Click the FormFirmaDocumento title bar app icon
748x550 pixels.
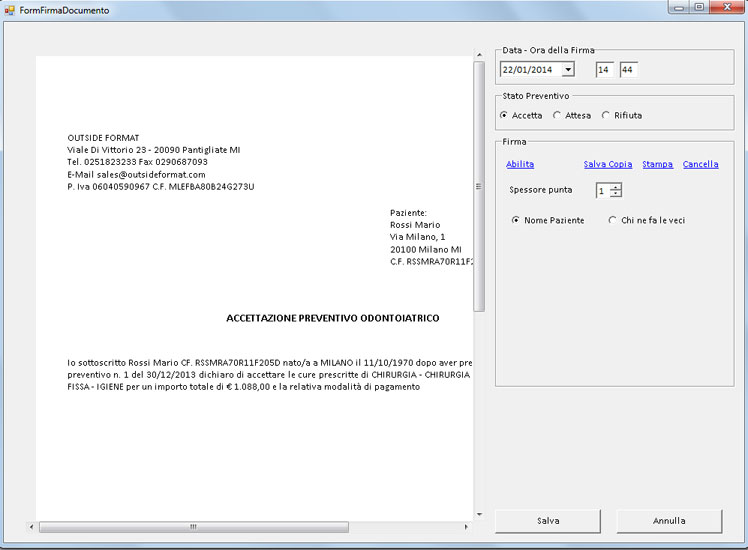click(x=9, y=10)
